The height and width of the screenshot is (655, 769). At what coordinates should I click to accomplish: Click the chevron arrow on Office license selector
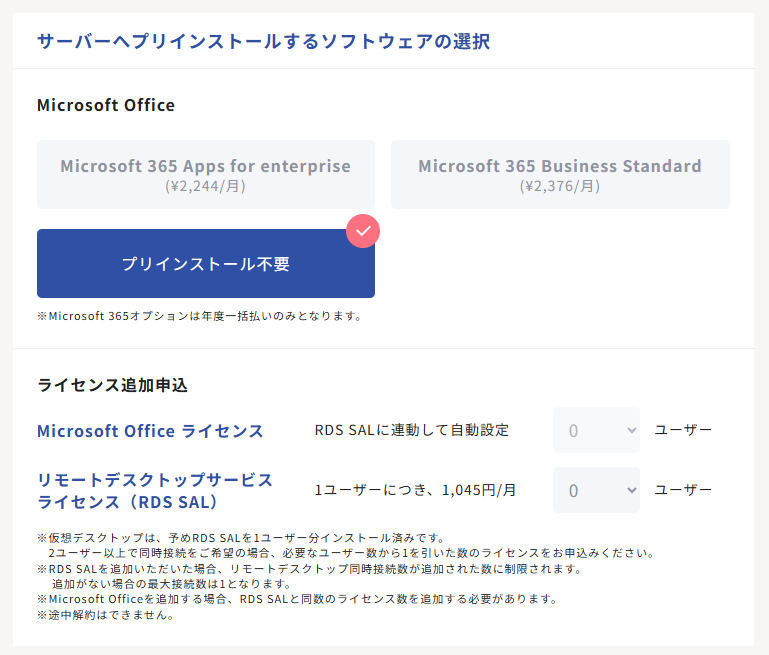(632, 430)
